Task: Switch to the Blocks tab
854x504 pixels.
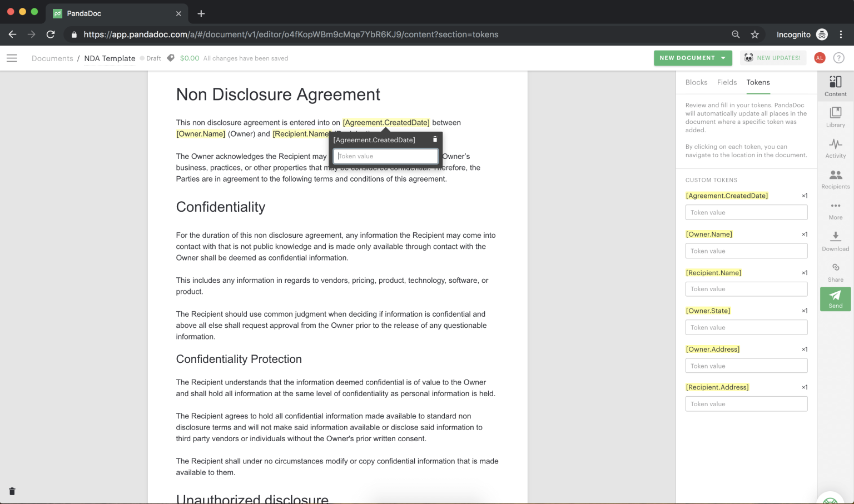Action: [696, 82]
